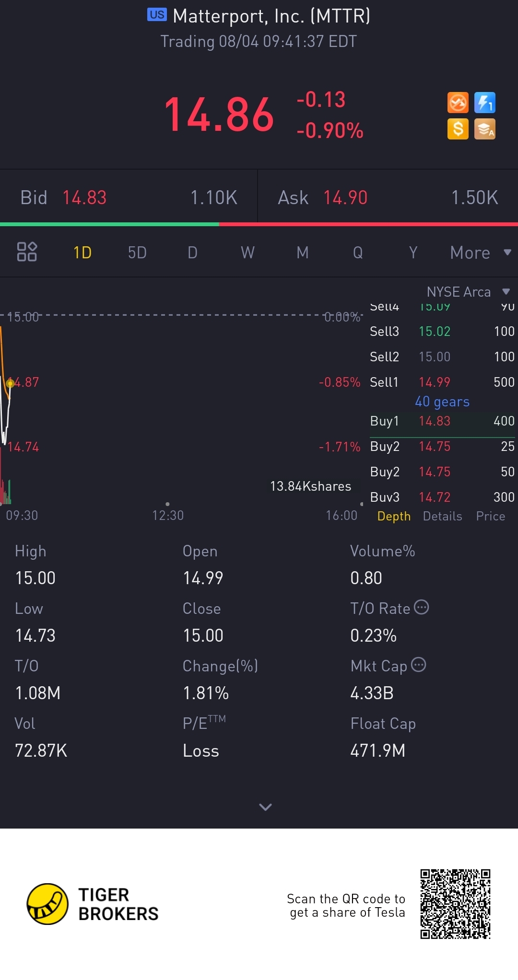Switch to the D daily chart tab
The width and height of the screenshot is (518, 980).
pos(192,253)
